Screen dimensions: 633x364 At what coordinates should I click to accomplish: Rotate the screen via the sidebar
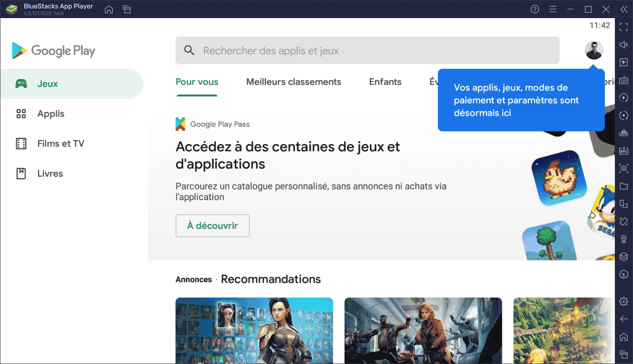click(624, 115)
